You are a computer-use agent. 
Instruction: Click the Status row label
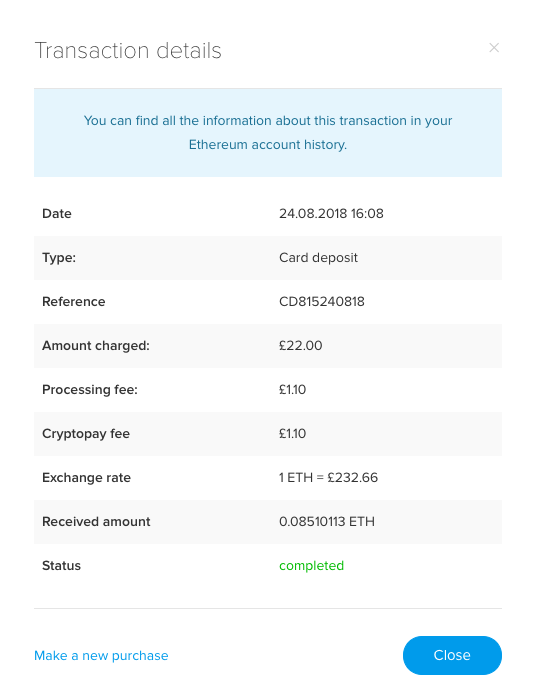(x=61, y=565)
